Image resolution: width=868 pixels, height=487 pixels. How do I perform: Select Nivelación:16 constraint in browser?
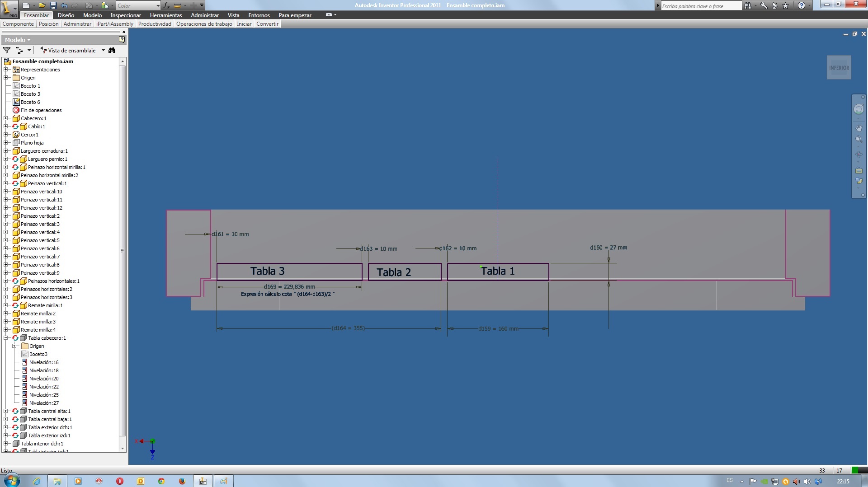pos(44,362)
